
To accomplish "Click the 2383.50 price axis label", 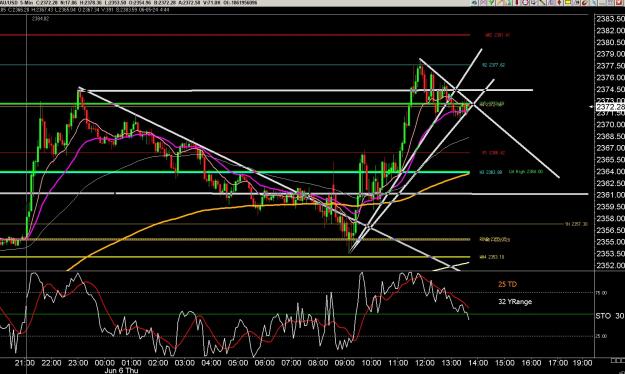I will tap(610, 19).
